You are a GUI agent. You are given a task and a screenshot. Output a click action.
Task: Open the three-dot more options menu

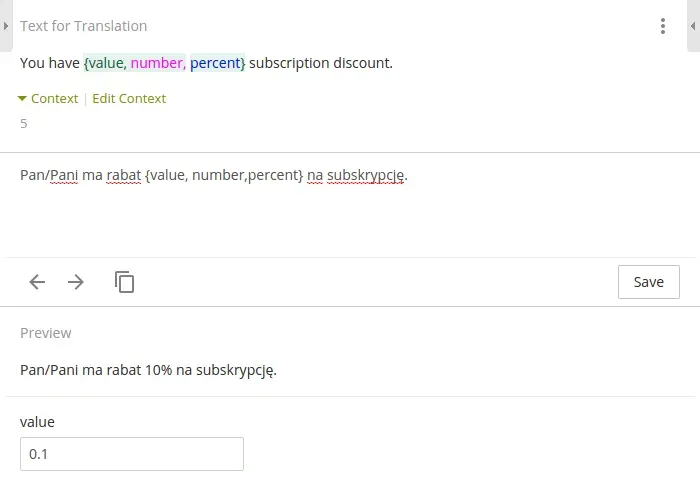[662, 27]
